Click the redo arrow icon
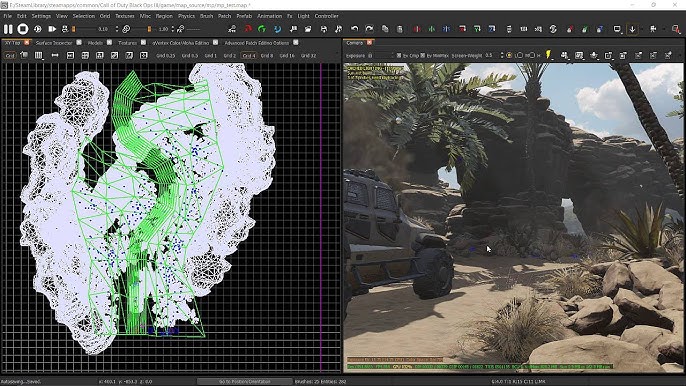 point(369,29)
